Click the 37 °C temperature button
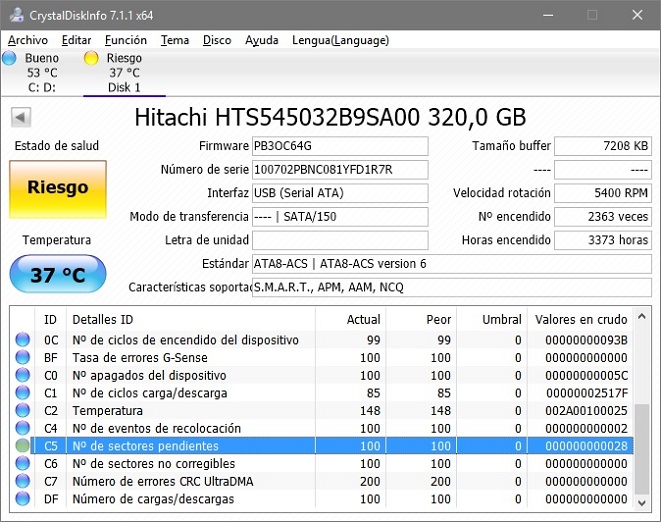The height and width of the screenshot is (522, 661). (x=57, y=275)
